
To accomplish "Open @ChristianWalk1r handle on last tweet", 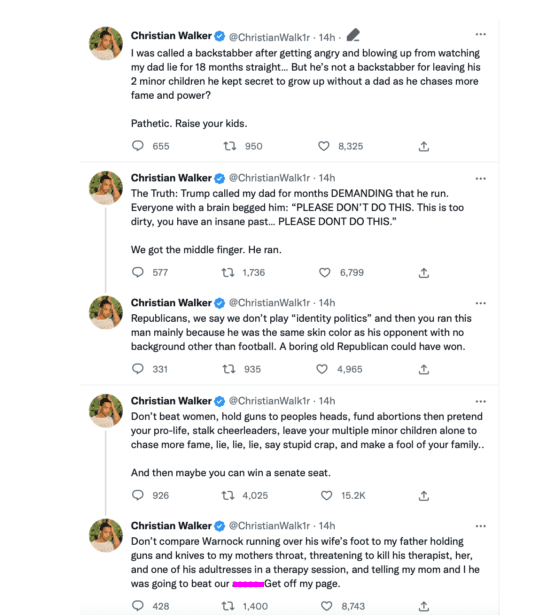I will point(269,526).
